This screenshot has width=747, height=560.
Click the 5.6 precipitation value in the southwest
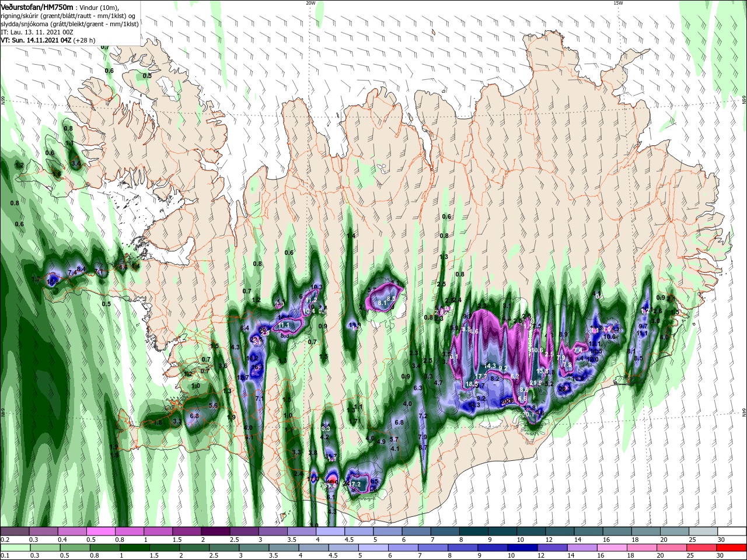point(213,405)
